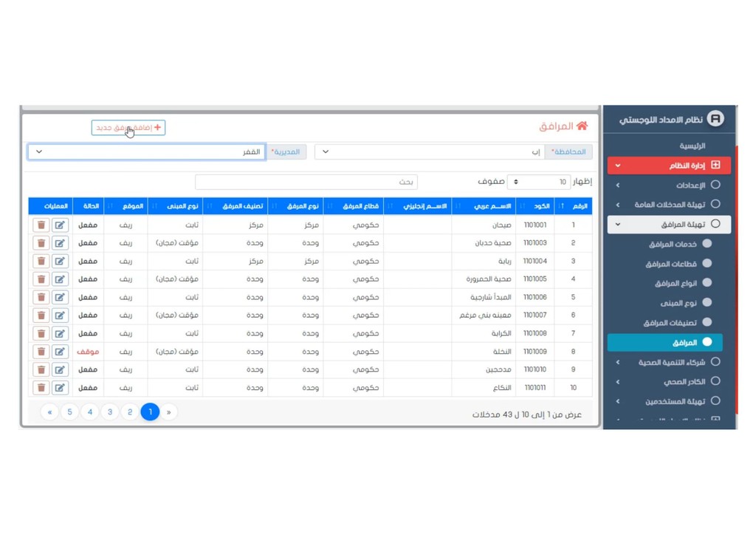This screenshot has width=756, height=535.
Task: Delete the facility with code 1101010
Action: [x=41, y=369]
